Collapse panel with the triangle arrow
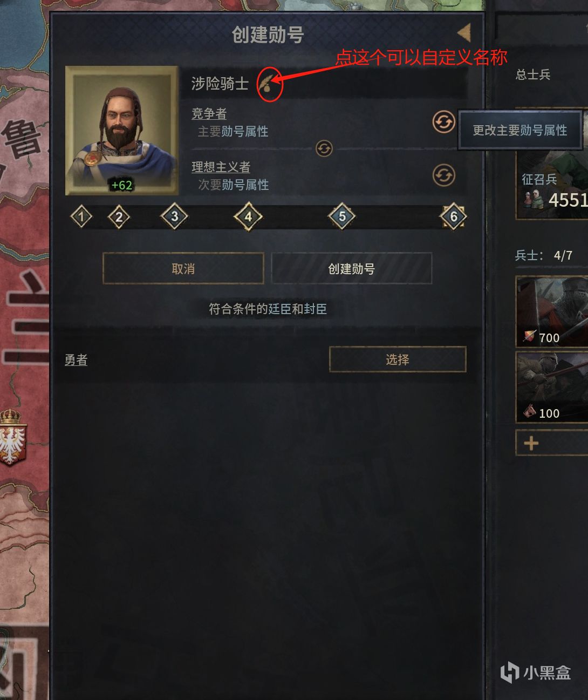Image resolution: width=588 pixels, height=700 pixels. pos(464,33)
